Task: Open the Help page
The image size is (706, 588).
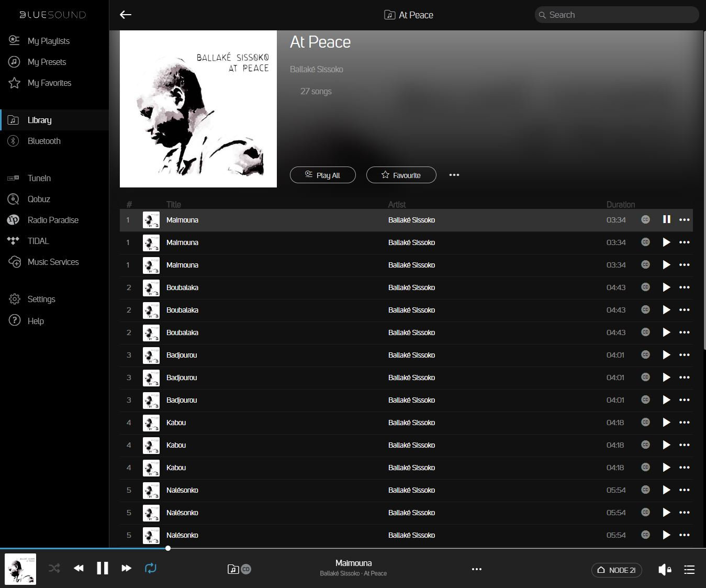Action: 36,320
